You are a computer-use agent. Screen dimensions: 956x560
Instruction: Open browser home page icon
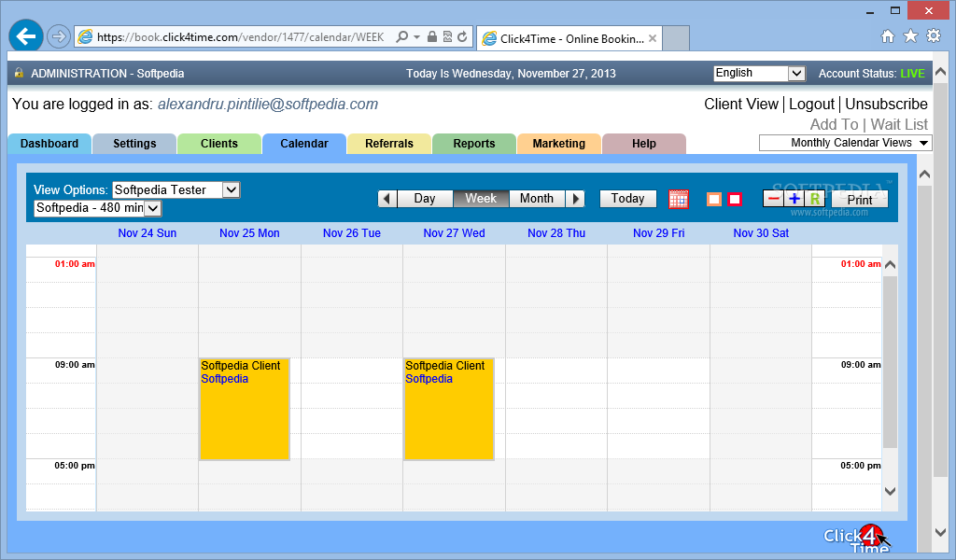click(x=888, y=36)
